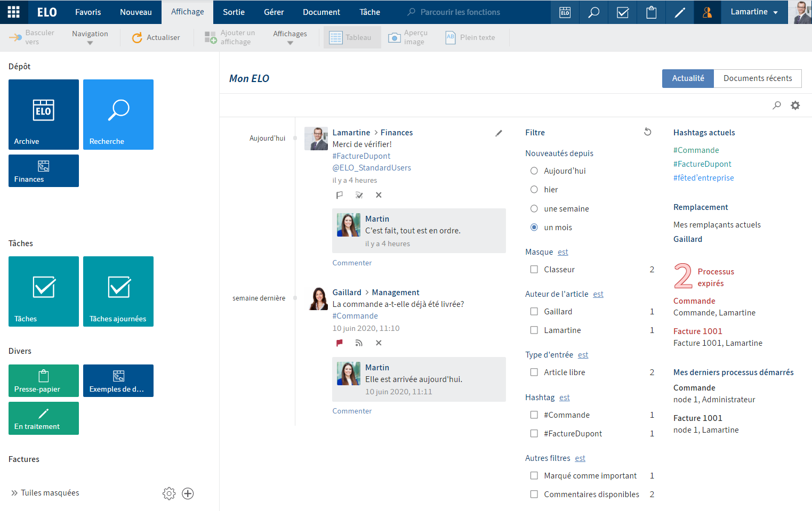Open the feed settings gear icon

tap(795, 106)
